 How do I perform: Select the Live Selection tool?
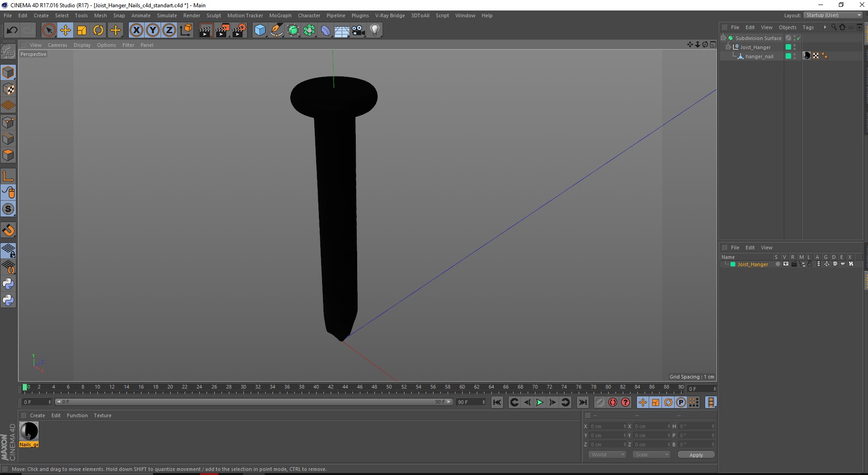(49, 30)
